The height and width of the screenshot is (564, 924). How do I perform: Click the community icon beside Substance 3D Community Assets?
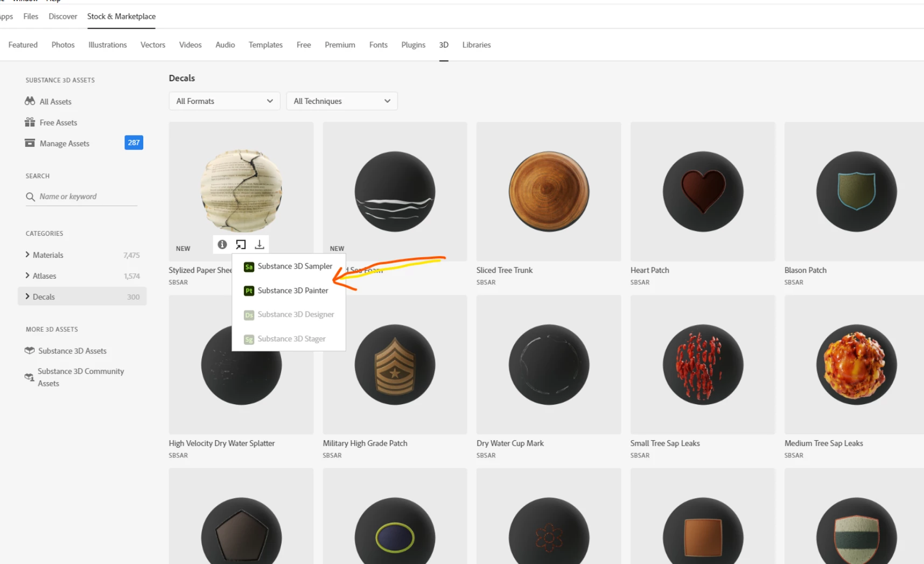click(x=30, y=377)
